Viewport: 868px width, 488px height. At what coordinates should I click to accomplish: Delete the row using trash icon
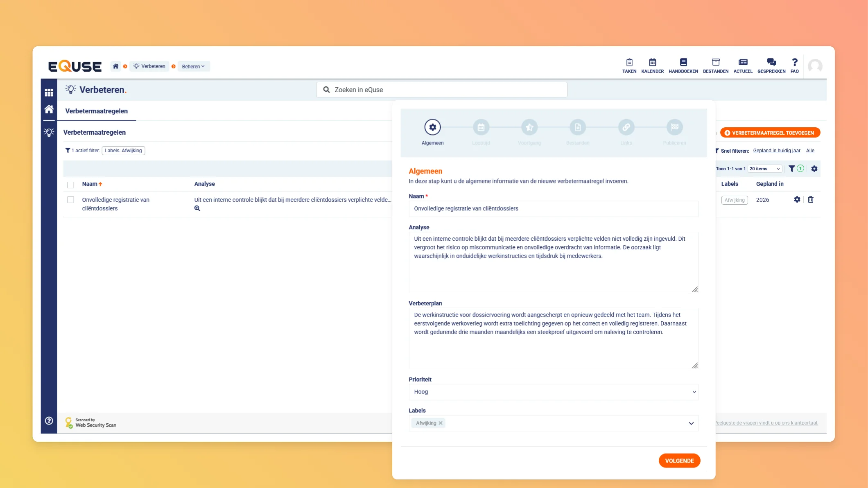(810, 200)
